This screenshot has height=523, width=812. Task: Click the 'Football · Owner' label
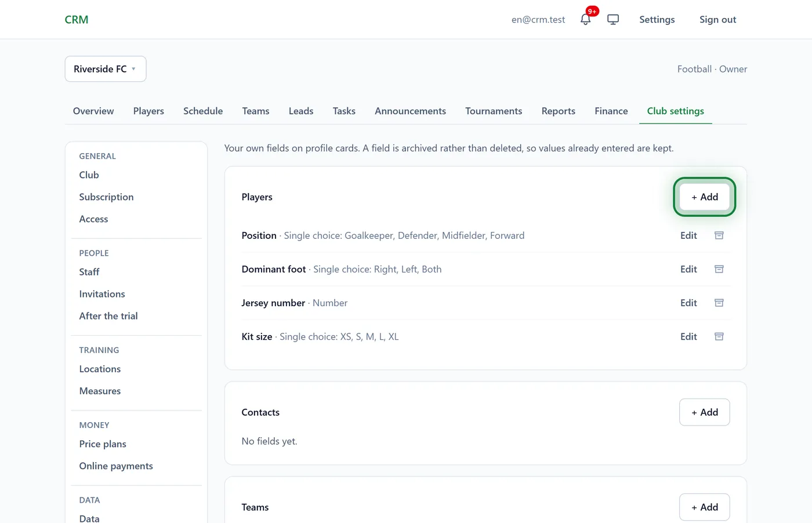pyautogui.click(x=712, y=69)
